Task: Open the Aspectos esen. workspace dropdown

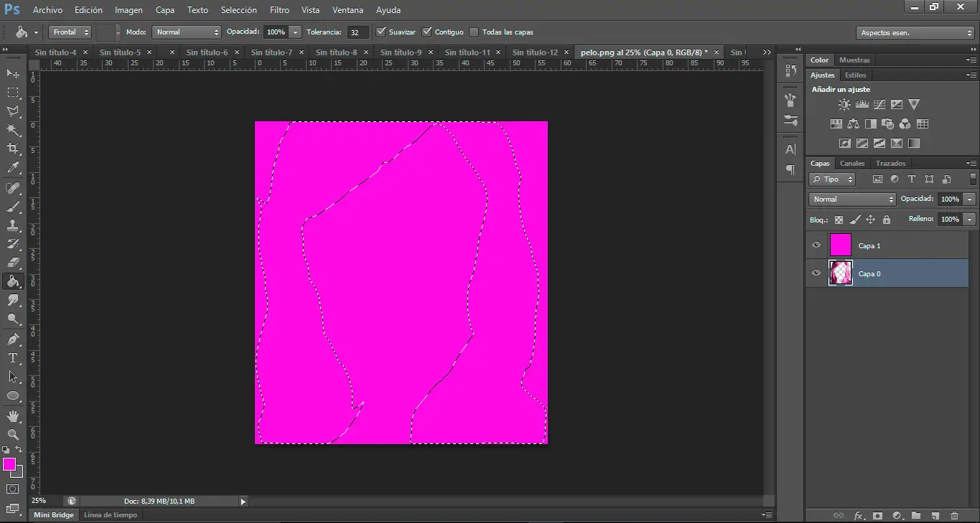Action: [x=915, y=33]
